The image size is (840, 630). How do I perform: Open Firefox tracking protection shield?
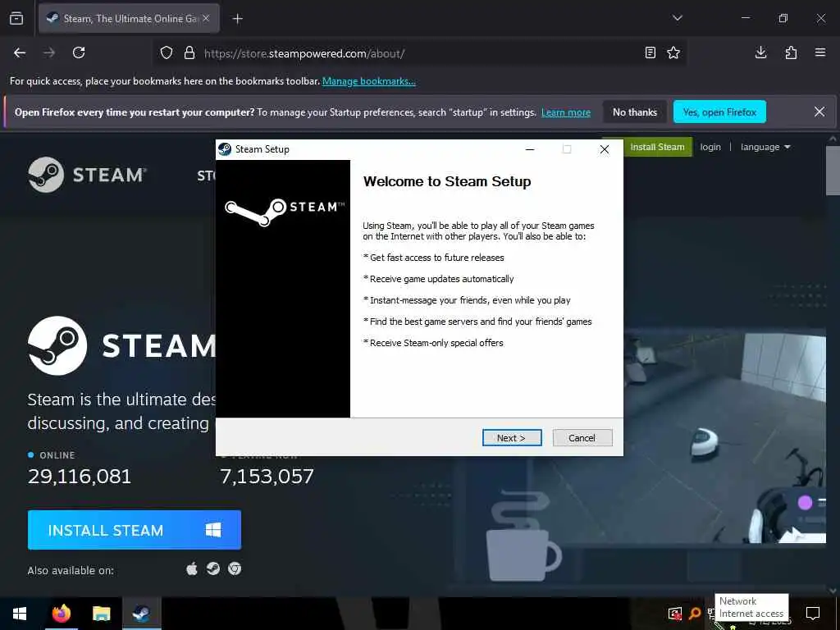tap(167, 53)
